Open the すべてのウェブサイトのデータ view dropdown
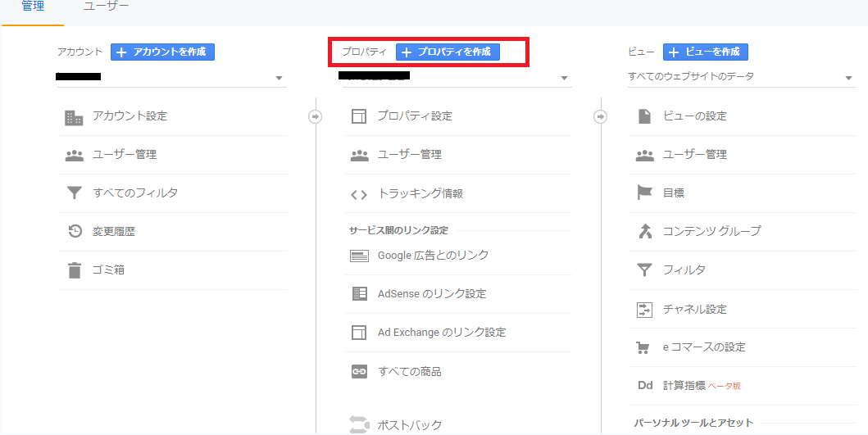 [x=848, y=78]
